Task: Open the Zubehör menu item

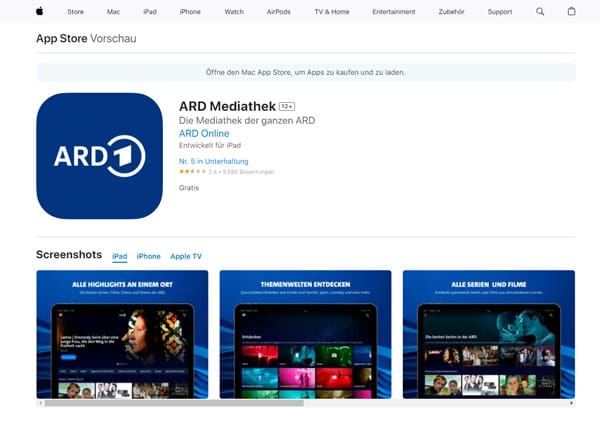Action: point(452,12)
